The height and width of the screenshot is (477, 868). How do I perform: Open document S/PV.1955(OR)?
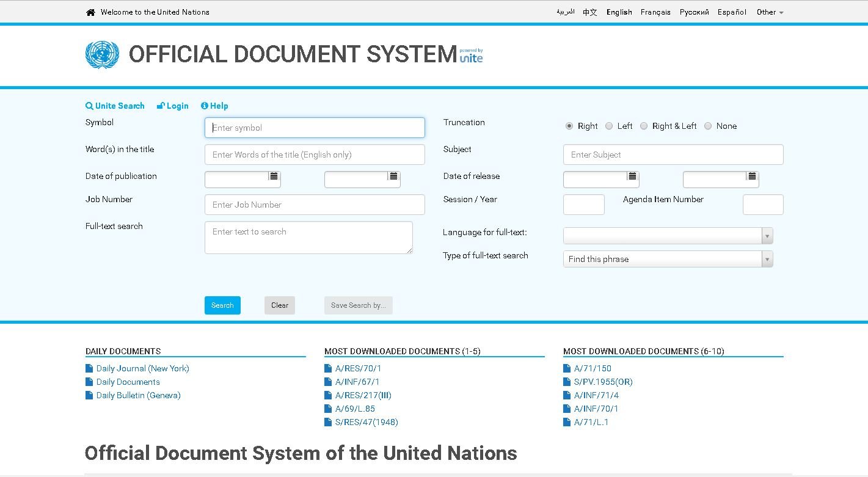coord(604,382)
